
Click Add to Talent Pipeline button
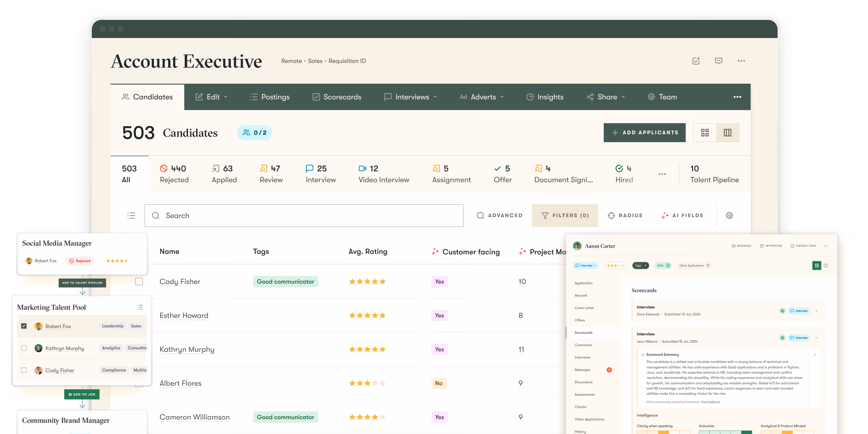(x=82, y=283)
